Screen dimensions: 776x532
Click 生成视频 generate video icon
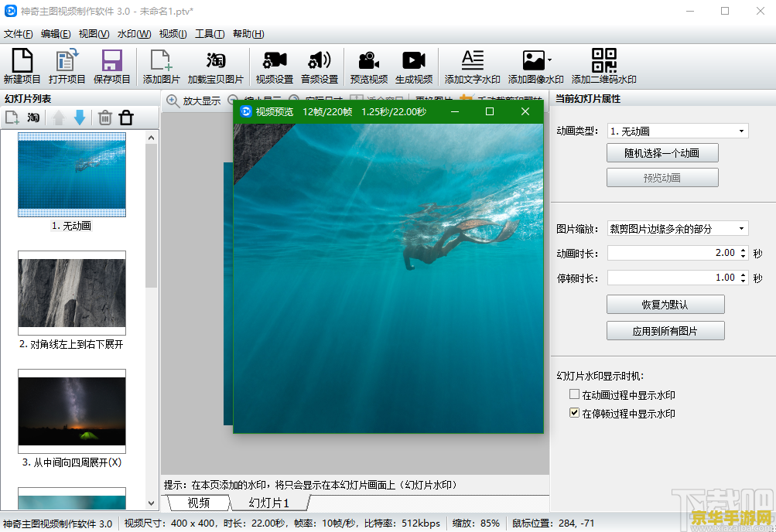click(x=414, y=66)
